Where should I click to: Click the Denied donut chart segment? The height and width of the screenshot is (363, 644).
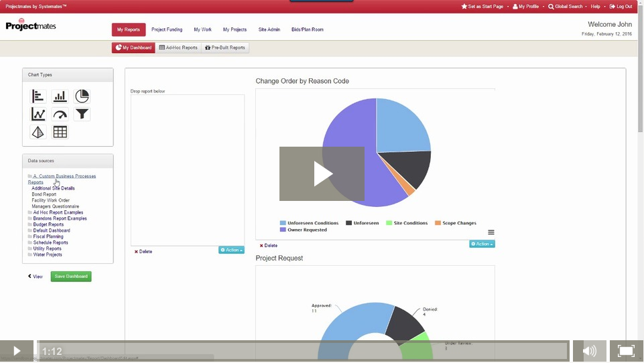(405, 324)
